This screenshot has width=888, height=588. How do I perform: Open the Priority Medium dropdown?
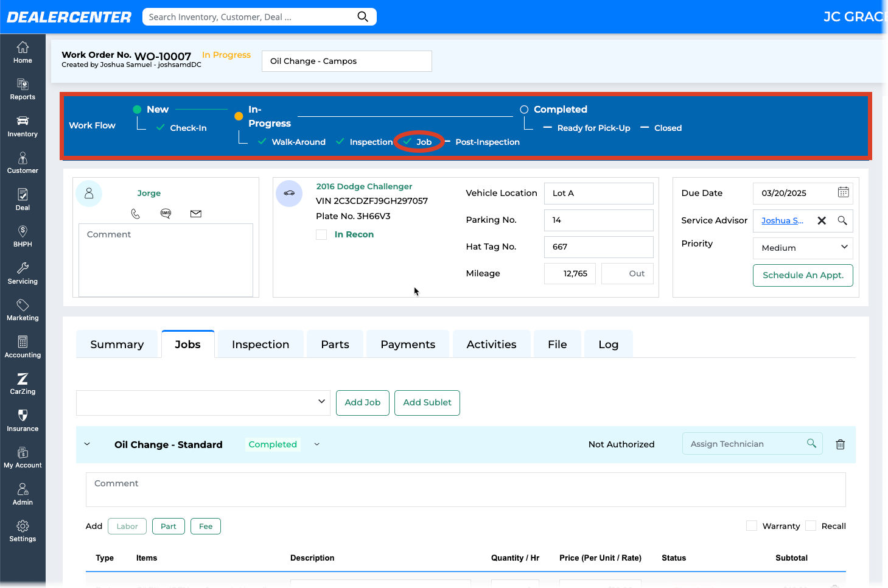pyautogui.click(x=803, y=248)
